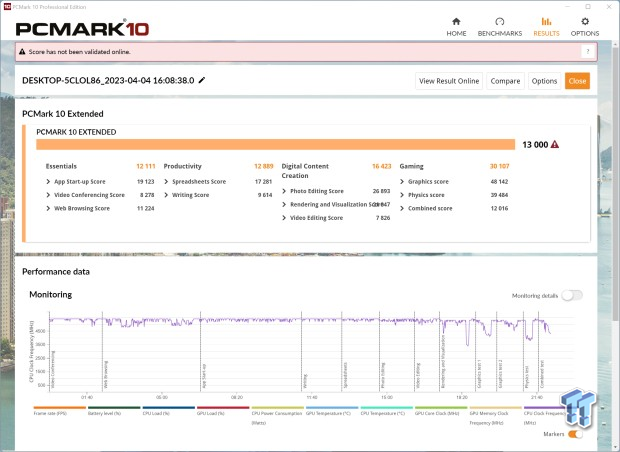Expand Rendering and Visualization Score details
The width and height of the screenshot is (620, 452).
click(x=284, y=204)
